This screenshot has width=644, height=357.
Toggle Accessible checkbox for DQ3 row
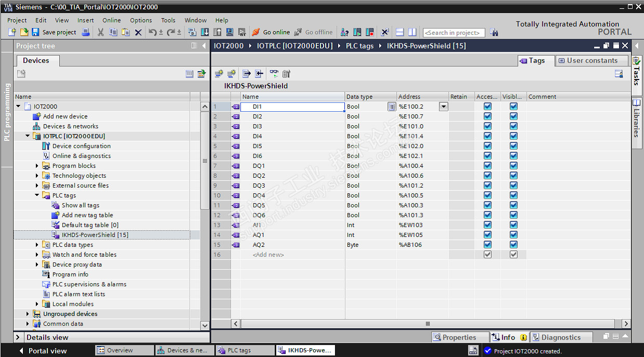click(488, 186)
